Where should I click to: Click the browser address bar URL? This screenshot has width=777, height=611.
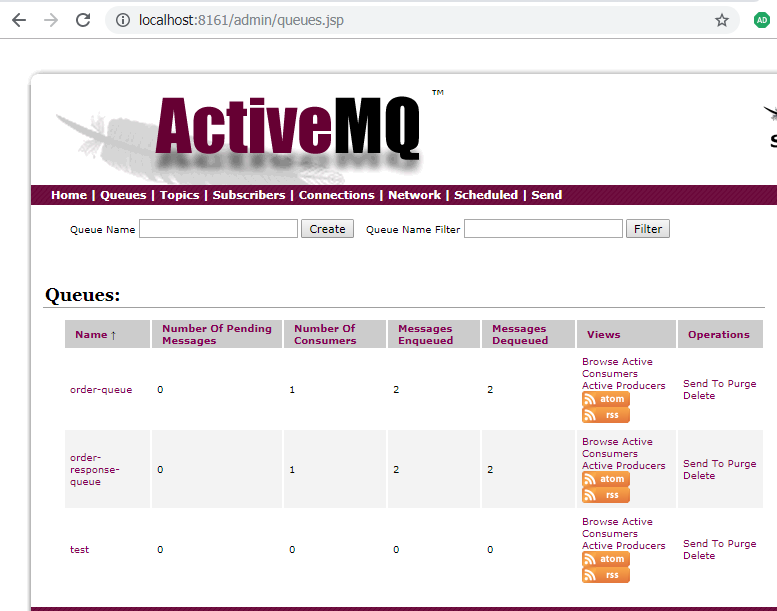[x=241, y=20]
